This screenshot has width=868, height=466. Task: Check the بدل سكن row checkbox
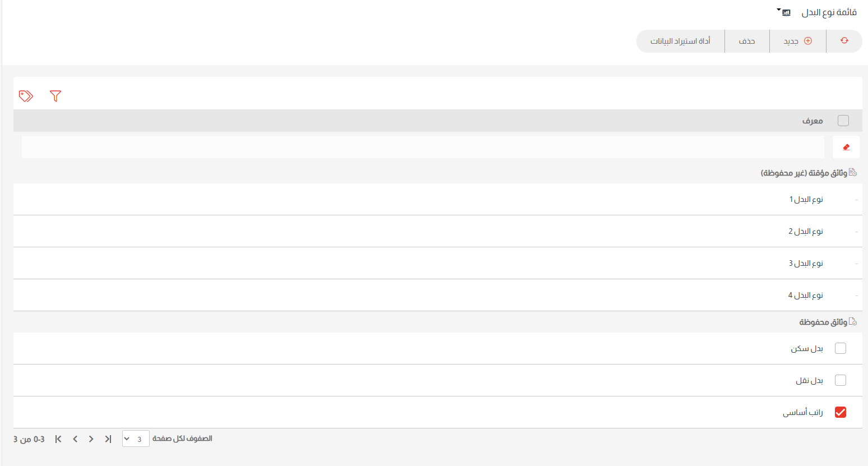tap(840, 348)
